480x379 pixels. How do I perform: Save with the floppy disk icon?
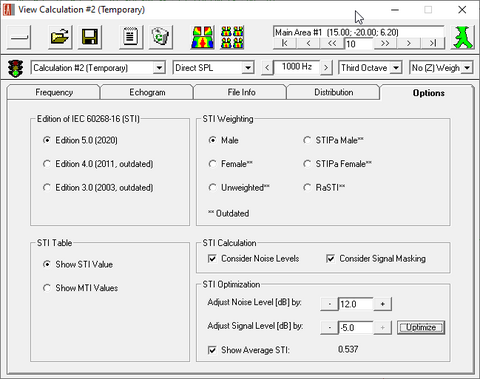point(90,37)
